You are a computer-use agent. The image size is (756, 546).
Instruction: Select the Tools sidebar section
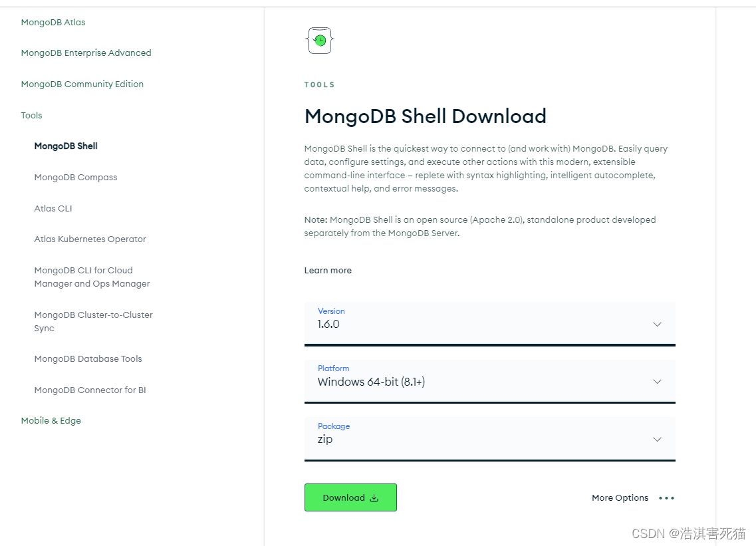(x=31, y=115)
